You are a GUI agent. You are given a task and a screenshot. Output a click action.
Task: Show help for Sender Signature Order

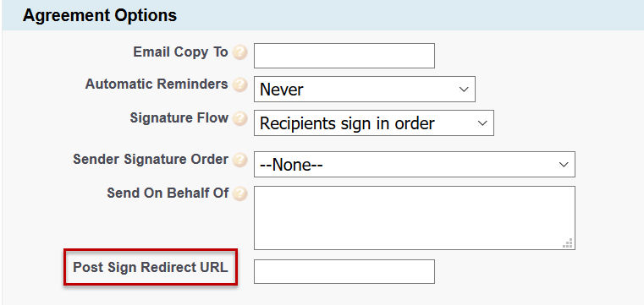point(239,160)
